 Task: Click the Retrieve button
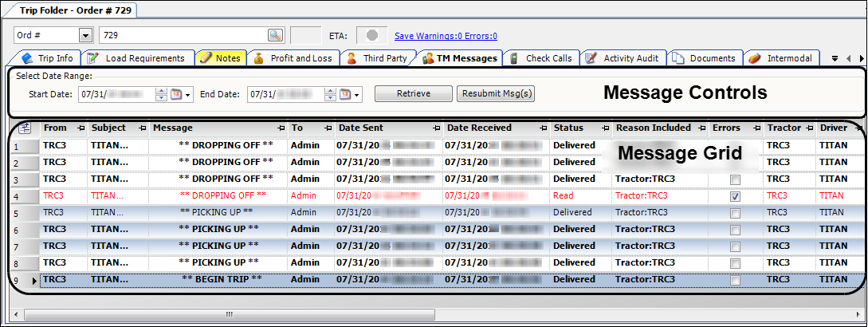coord(414,93)
